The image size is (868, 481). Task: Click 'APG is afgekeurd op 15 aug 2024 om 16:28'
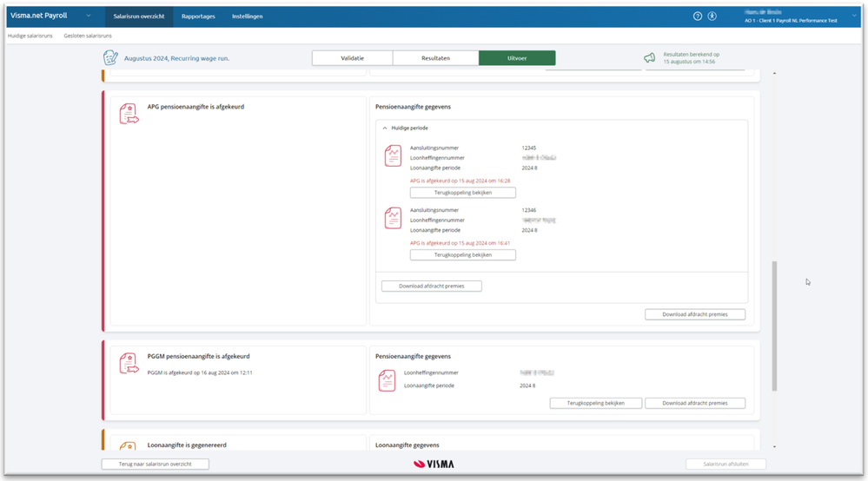(x=460, y=181)
